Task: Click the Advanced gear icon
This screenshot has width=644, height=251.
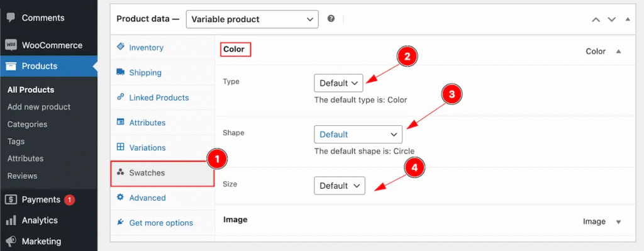Action: tap(120, 197)
